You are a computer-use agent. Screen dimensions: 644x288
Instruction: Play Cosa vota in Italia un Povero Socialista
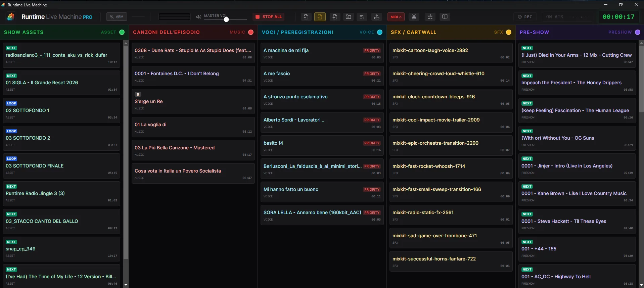[x=193, y=174]
